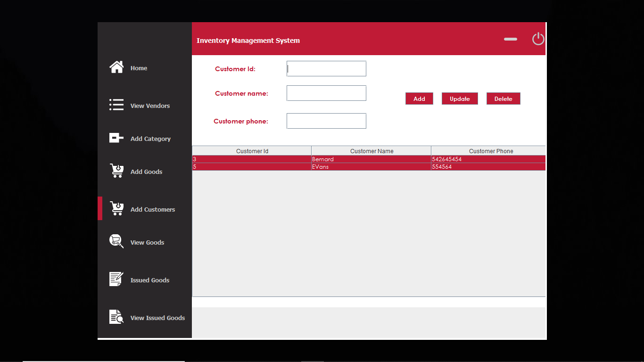Focus the Customer name input field

[326, 93]
